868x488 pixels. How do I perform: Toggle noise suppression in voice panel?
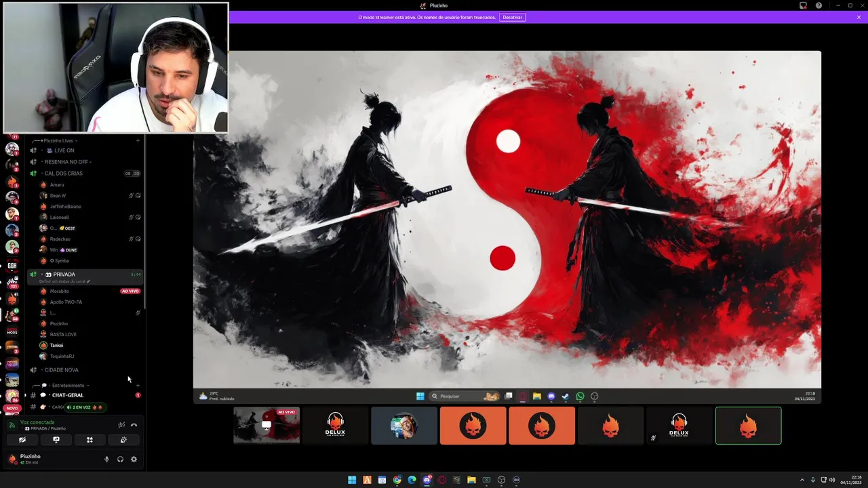(x=121, y=425)
